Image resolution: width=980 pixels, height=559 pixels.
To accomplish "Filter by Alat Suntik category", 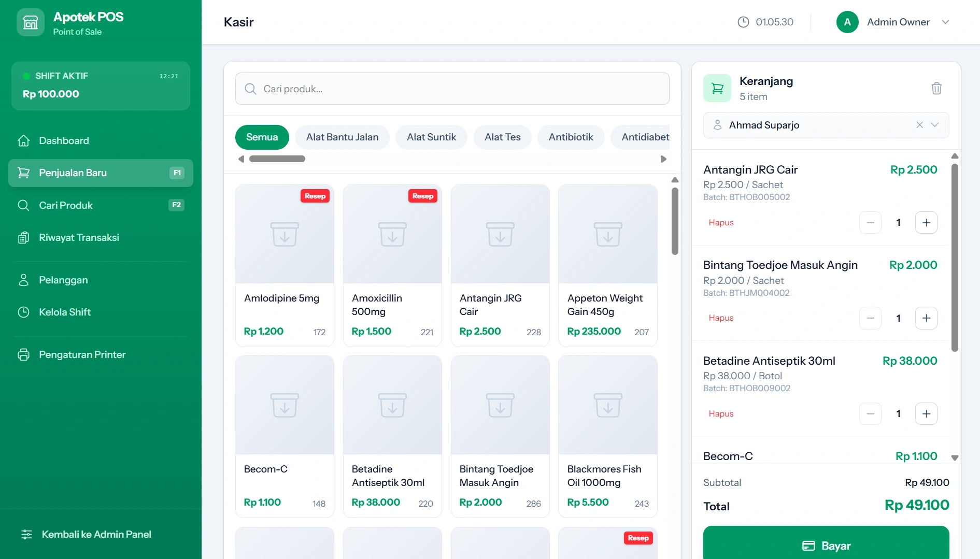I will click(x=431, y=137).
